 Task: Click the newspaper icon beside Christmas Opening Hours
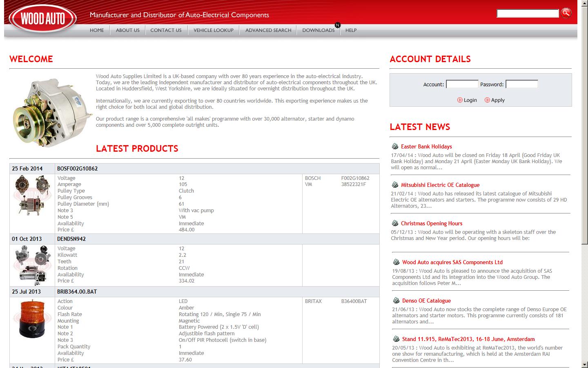pyautogui.click(x=394, y=223)
